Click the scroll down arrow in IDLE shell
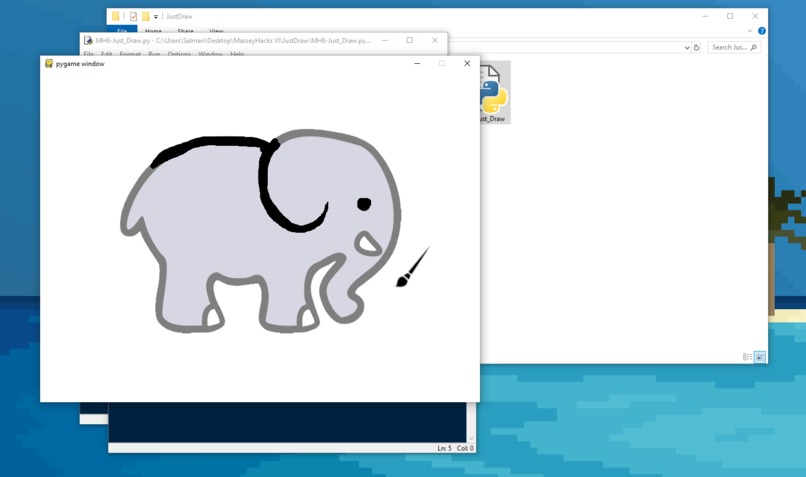Image resolution: width=806 pixels, height=477 pixels. [471, 438]
